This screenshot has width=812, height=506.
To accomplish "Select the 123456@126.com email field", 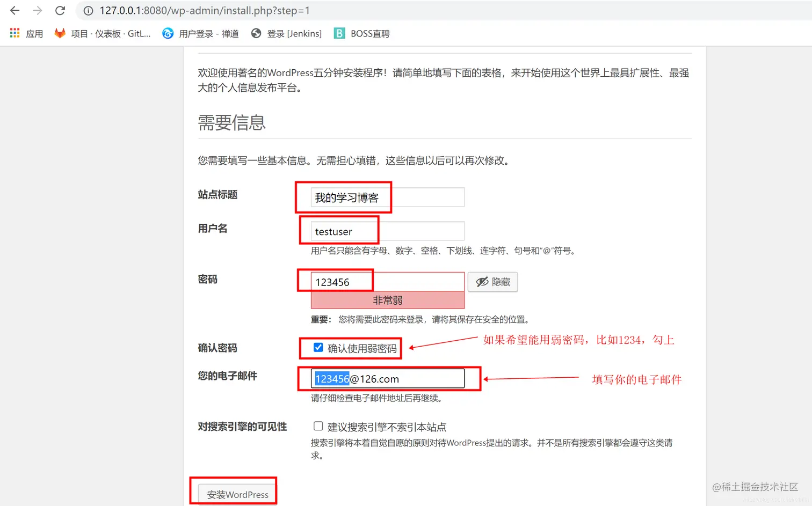I will [x=387, y=378].
